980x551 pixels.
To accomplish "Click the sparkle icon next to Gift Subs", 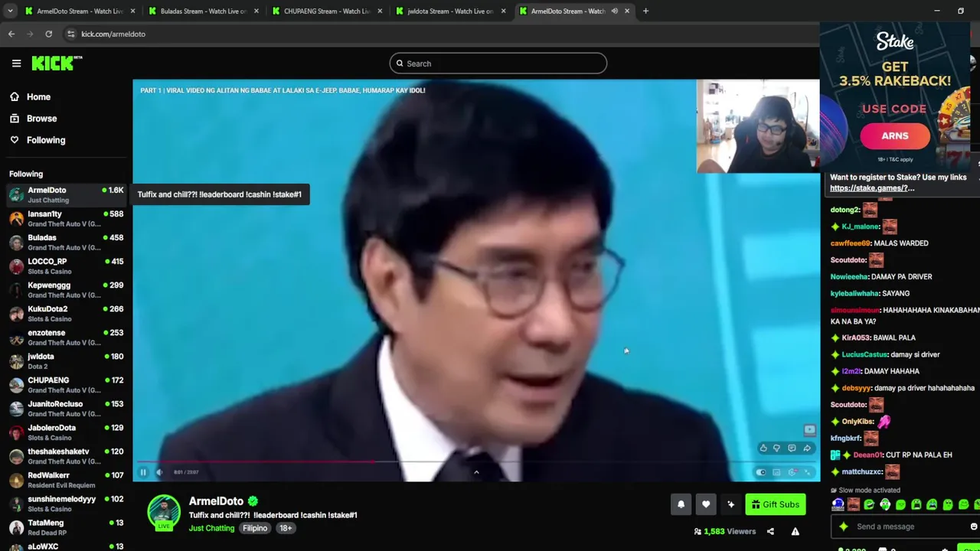I will pyautogui.click(x=730, y=504).
